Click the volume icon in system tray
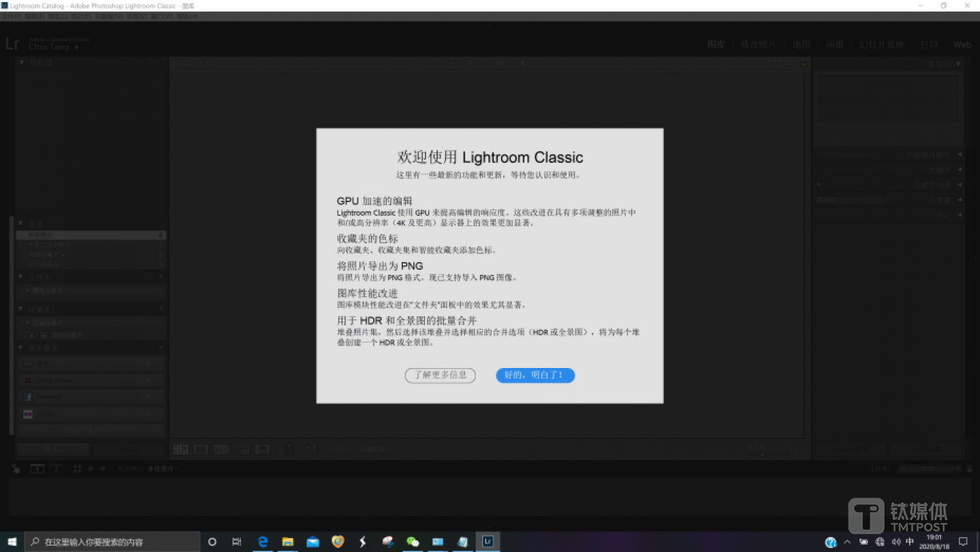980x552 pixels. [x=896, y=542]
